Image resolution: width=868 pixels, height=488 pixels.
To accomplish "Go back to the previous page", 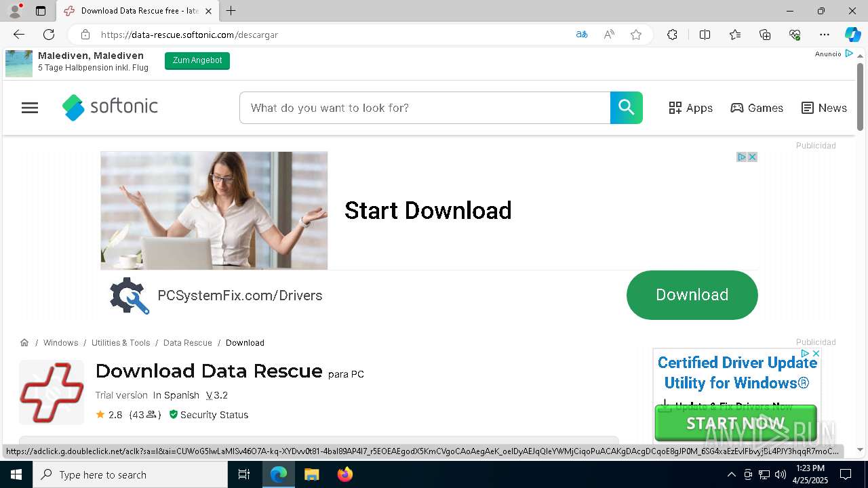I will coord(19,35).
